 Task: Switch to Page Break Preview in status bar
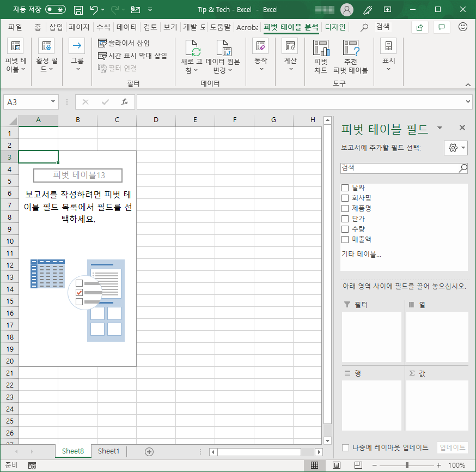pos(358,465)
